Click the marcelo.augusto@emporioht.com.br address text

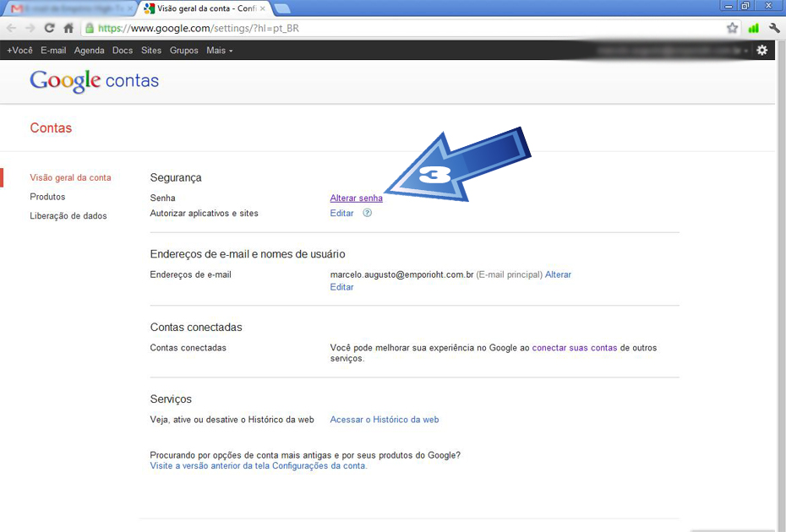(402, 274)
